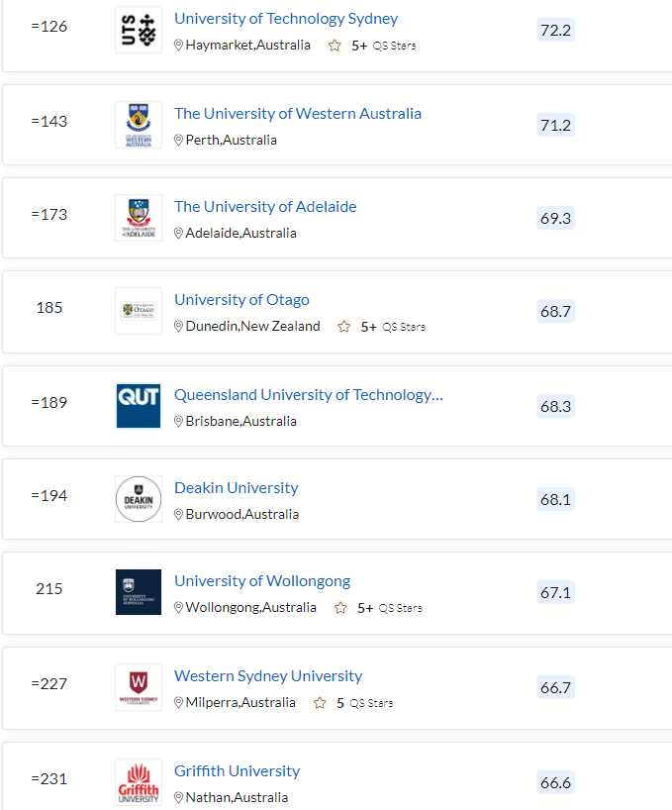672x810 pixels.
Task: Click the dark University of Wollongong logo
Action: click(x=139, y=591)
